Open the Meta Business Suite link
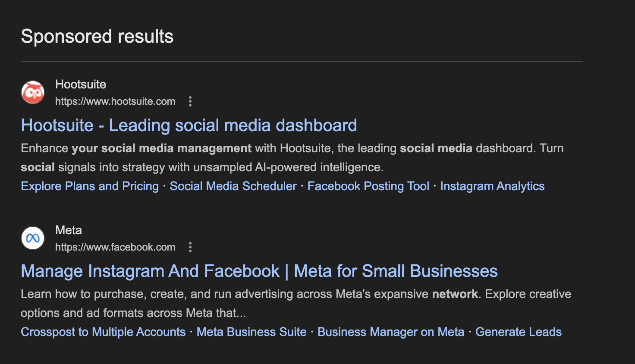 [x=251, y=332]
